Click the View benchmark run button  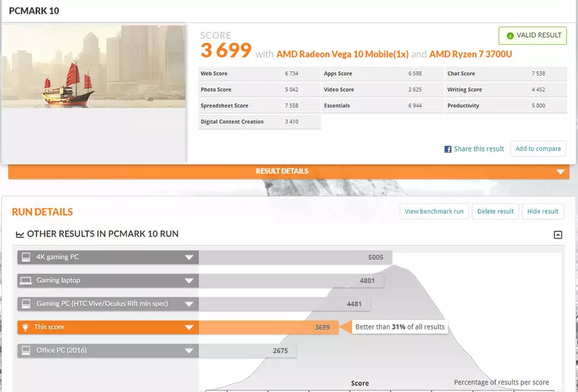434,211
